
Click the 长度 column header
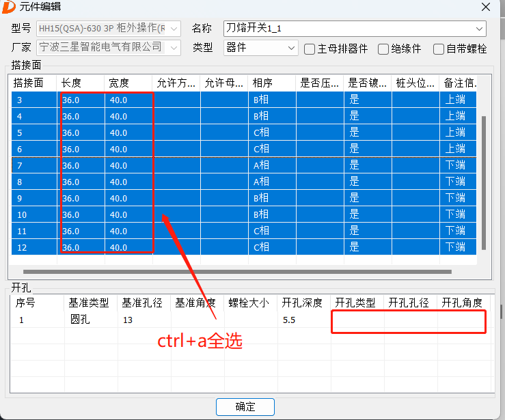click(80, 83)
